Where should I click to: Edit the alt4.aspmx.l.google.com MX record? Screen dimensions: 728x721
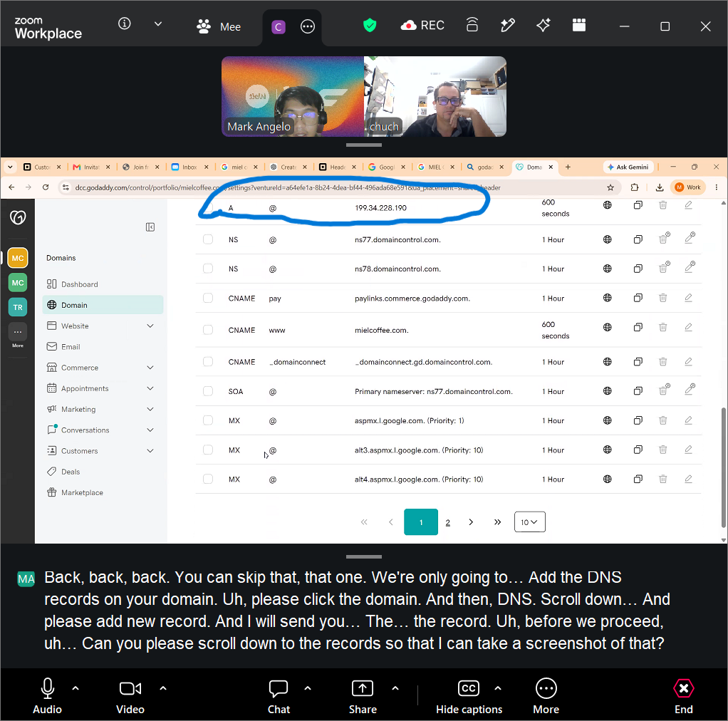click(x=688, y=479)
